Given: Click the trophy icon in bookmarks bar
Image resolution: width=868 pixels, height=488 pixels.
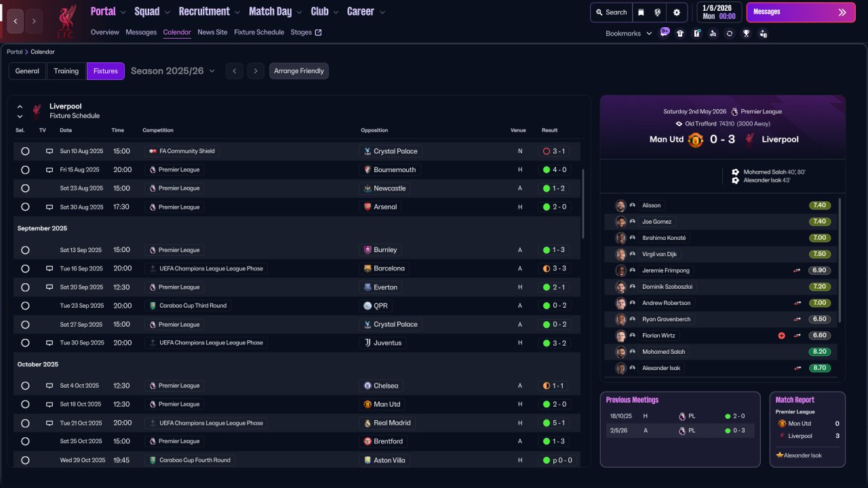Looking at the screenshot, I should 746,33.
